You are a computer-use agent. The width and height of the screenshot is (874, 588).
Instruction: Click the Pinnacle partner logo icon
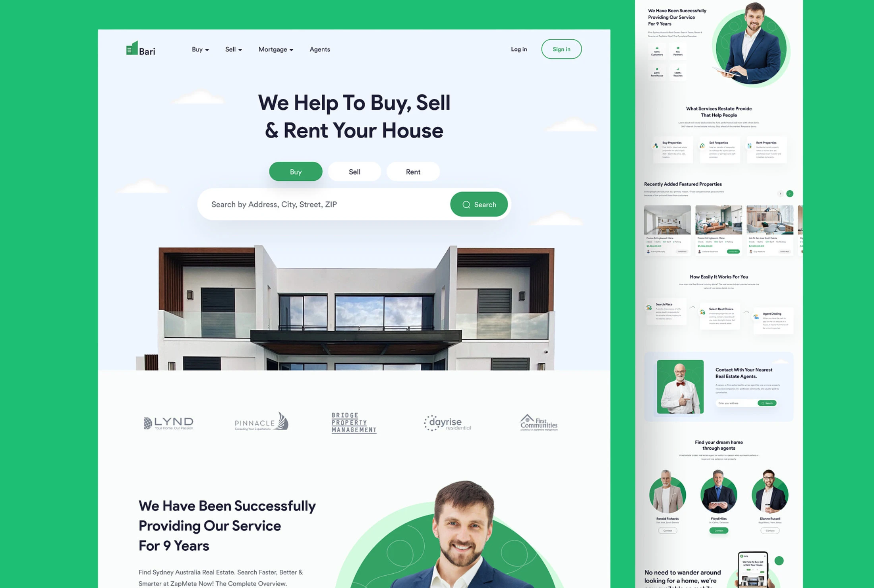261,423
